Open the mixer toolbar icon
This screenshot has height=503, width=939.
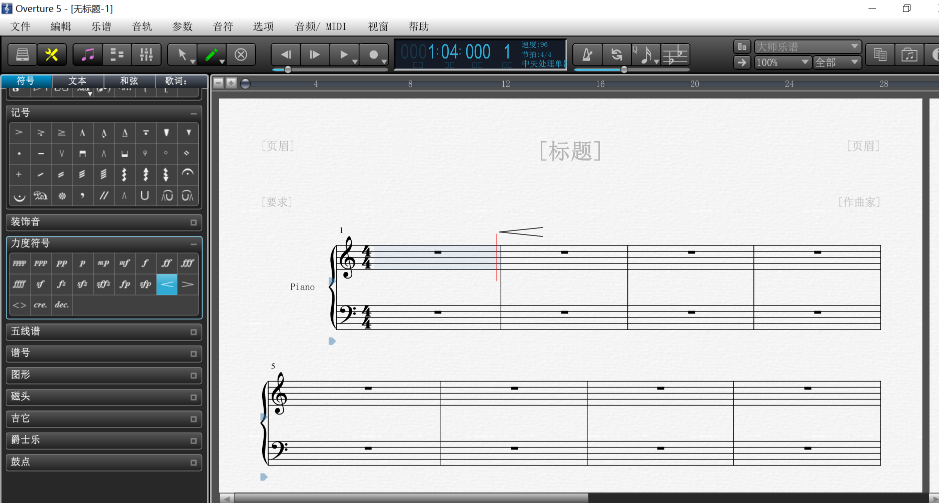pos(146,54)
